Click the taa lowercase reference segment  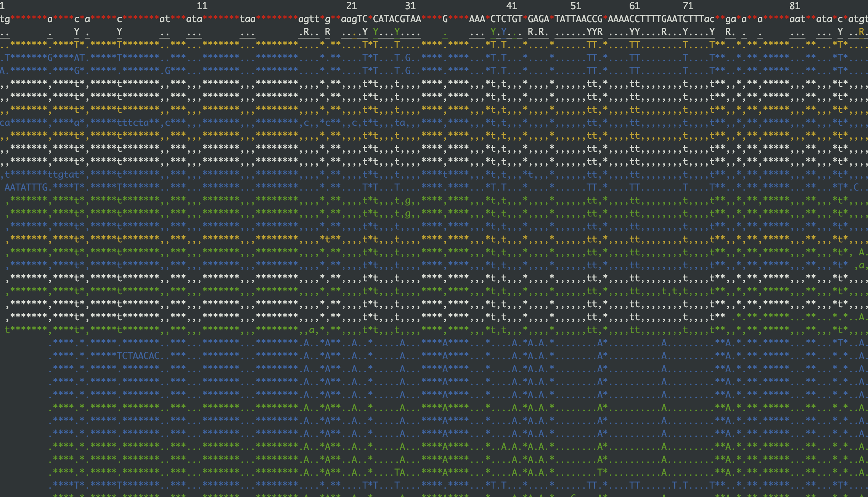tap(248, 19)
